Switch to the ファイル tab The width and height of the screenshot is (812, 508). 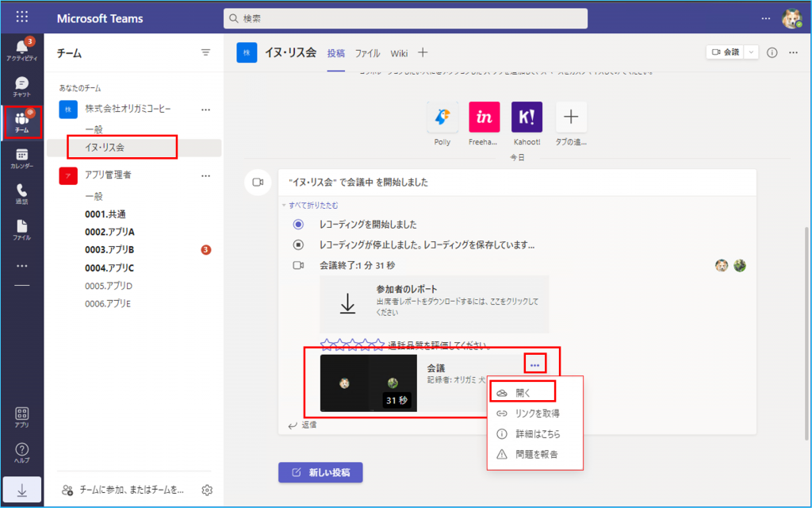(x=367, y=53)
